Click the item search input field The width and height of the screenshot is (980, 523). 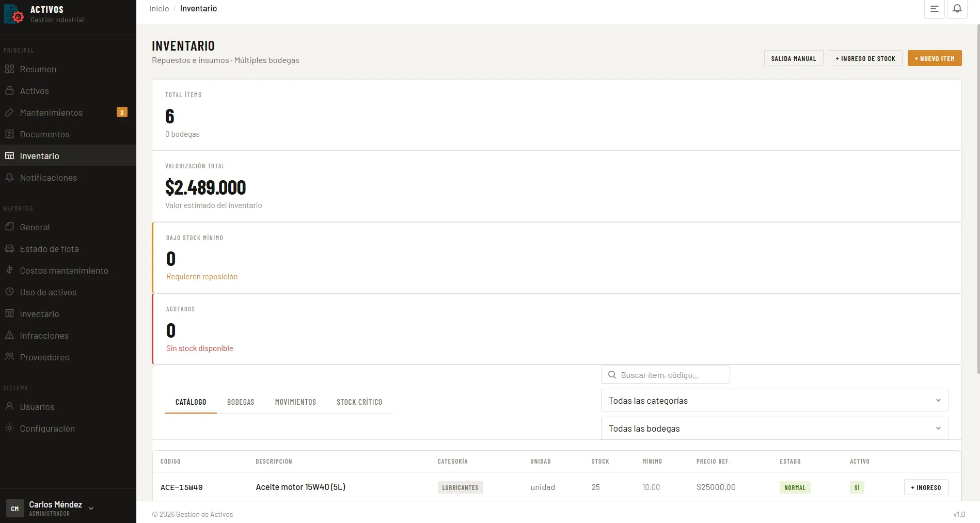665,374
